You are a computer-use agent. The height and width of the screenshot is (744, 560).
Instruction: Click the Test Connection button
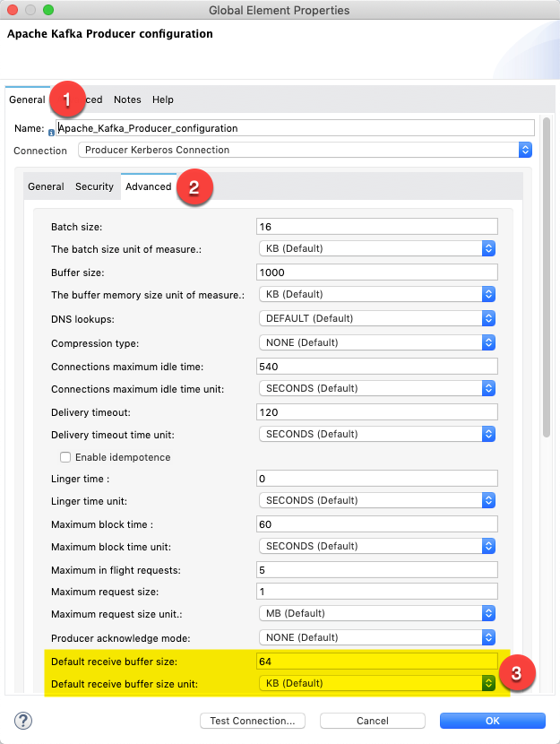253,721
